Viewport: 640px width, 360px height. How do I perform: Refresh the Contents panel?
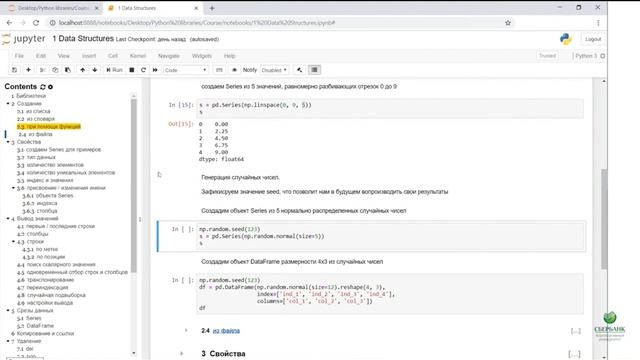point(42,87)
